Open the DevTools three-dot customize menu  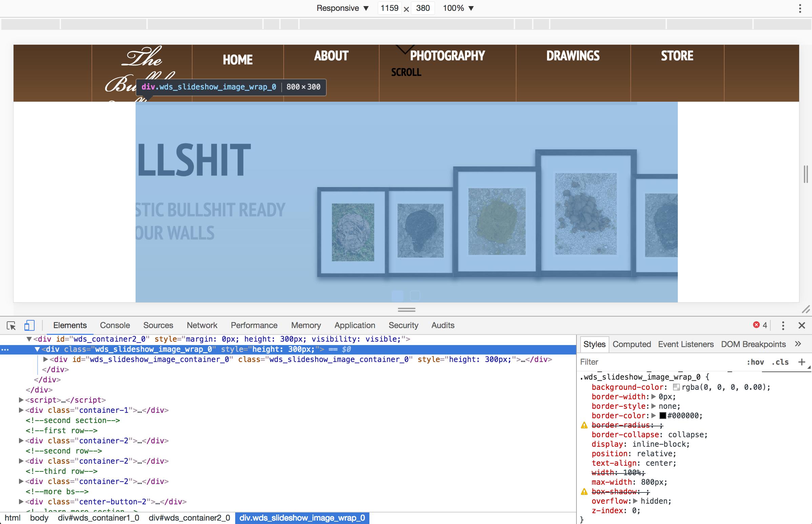coord(783,326)
